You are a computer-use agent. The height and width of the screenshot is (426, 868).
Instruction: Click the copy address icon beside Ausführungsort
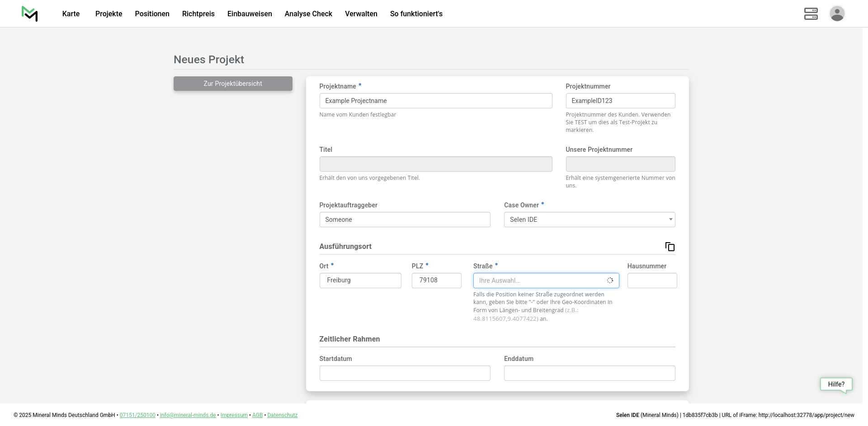click(x=670, y=247)
